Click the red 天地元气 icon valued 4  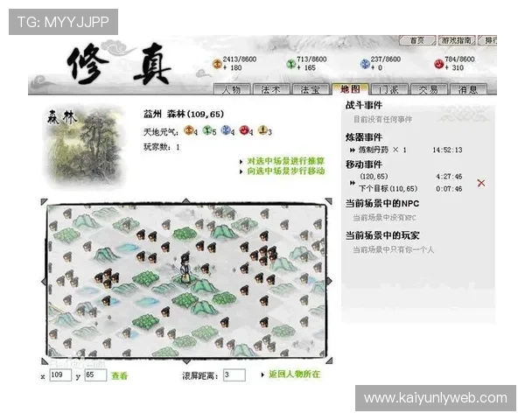click(x=244, y=130)
